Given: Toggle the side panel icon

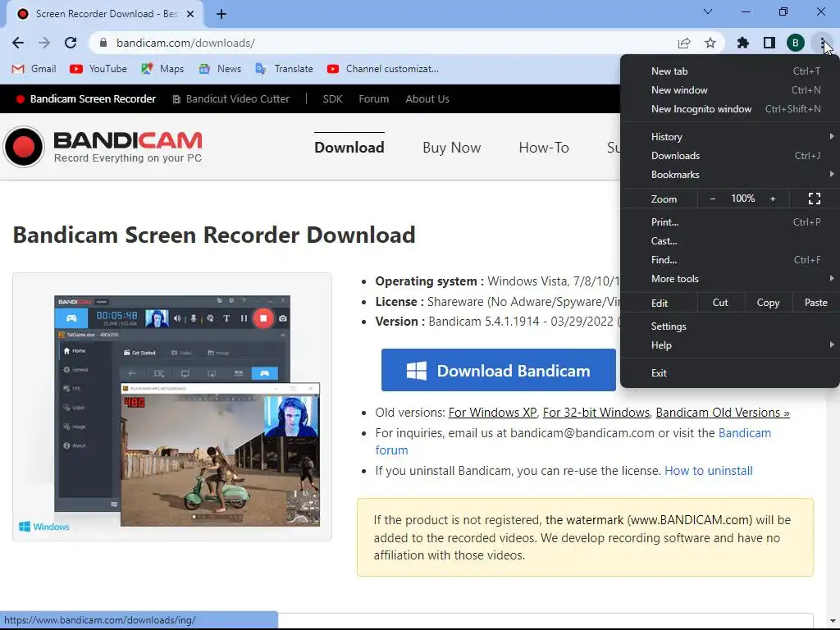Looking at the screenshot, I should point(769,43).
